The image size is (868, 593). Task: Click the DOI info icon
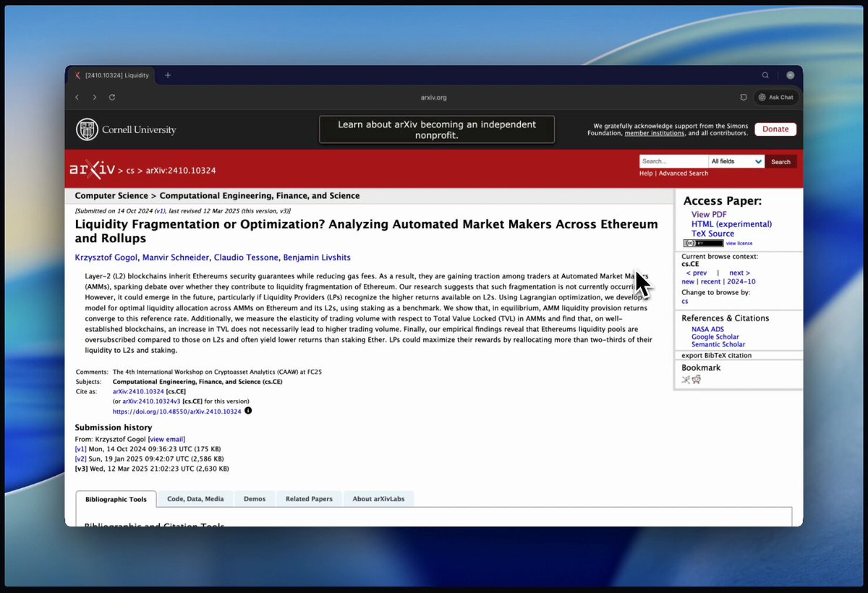(248, 411)
